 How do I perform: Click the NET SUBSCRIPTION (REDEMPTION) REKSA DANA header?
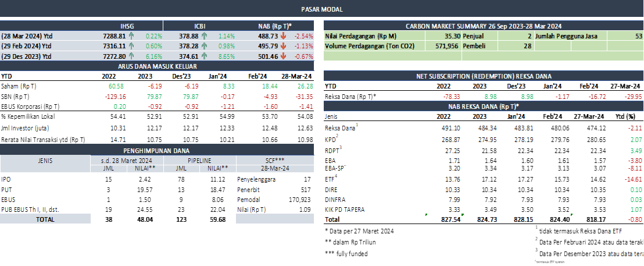click(484, 76)
